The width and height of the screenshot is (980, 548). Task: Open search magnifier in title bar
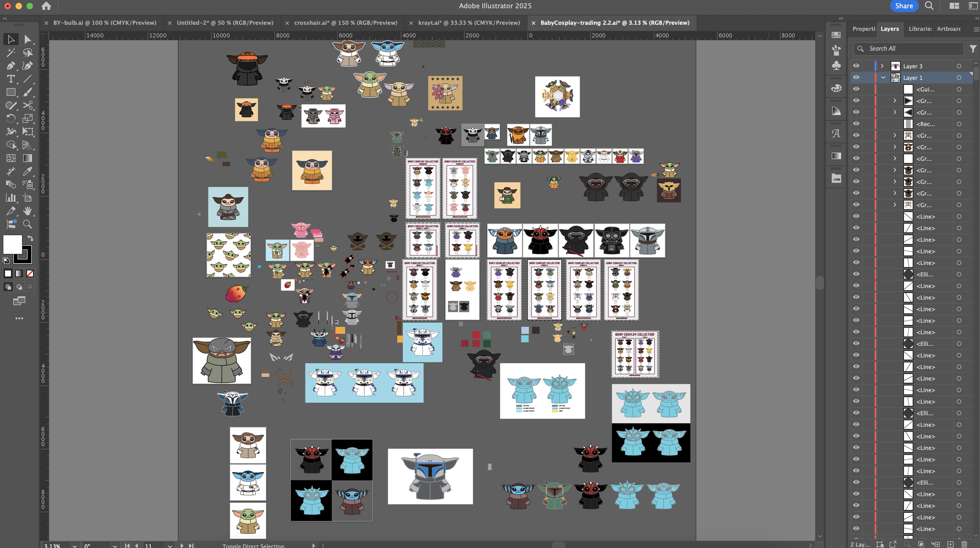tap(929, 5)
